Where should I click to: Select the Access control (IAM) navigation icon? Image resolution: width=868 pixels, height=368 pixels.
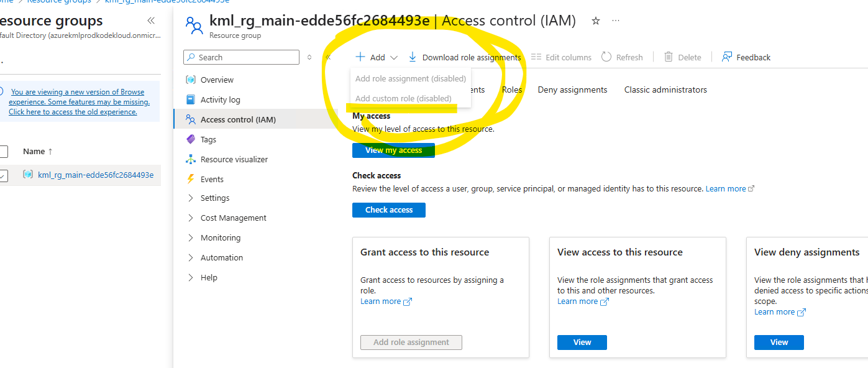click(x=191, y=119)
